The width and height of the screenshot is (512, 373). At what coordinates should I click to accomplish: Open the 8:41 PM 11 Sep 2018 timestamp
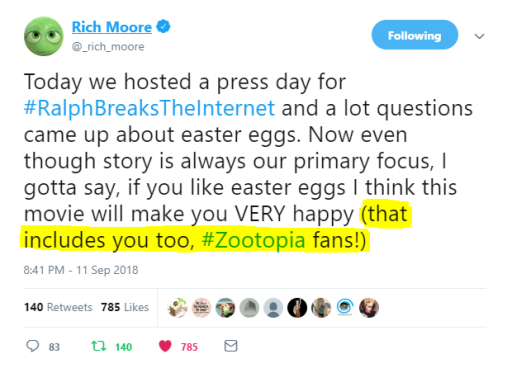81,270
